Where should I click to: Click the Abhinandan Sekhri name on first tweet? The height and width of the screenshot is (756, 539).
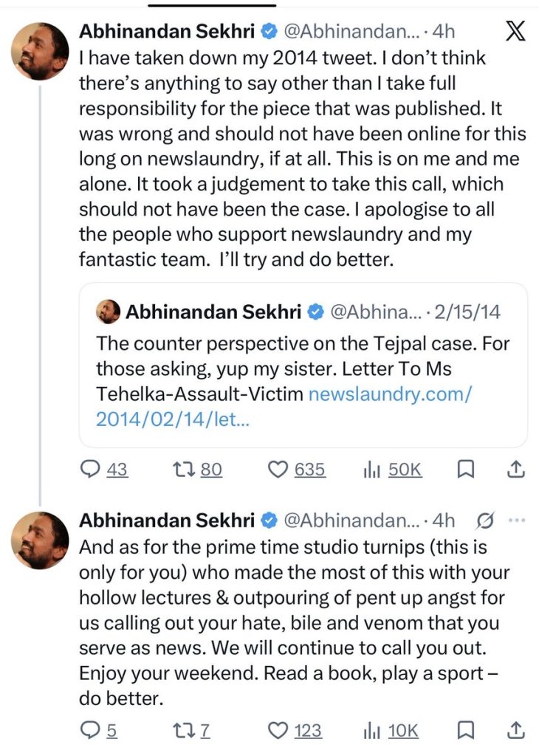pos(167,31)
